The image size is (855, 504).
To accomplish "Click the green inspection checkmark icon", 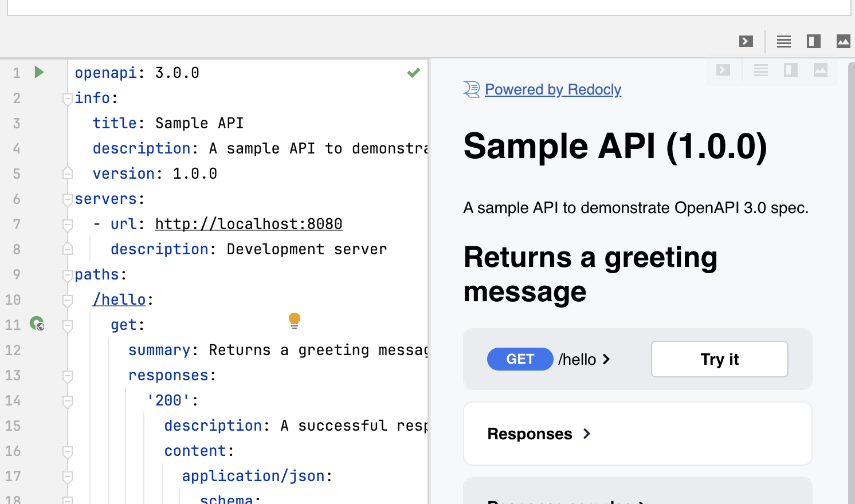I will [x=414, y=73].
